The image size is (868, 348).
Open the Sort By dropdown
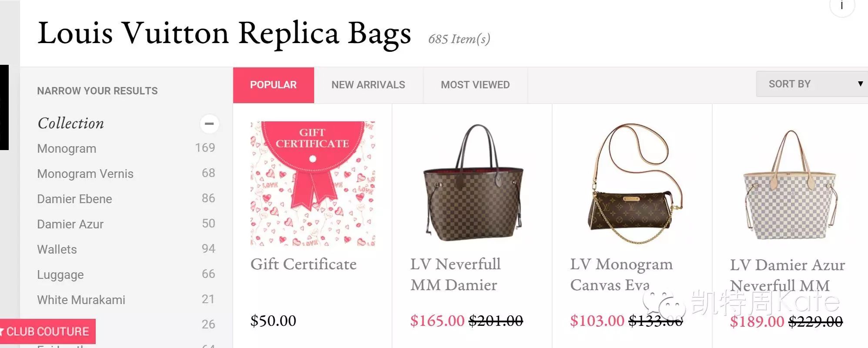[812, 84]
